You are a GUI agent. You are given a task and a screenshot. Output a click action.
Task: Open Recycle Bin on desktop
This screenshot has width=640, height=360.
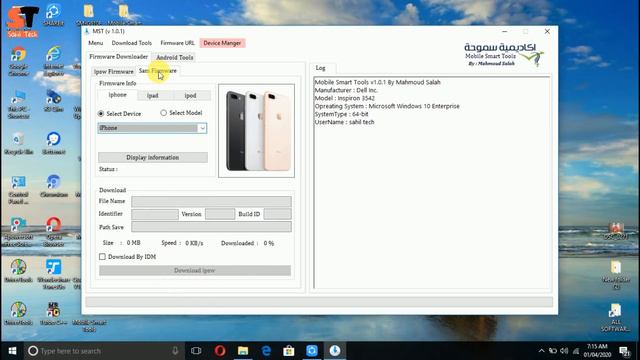[18, 144]
